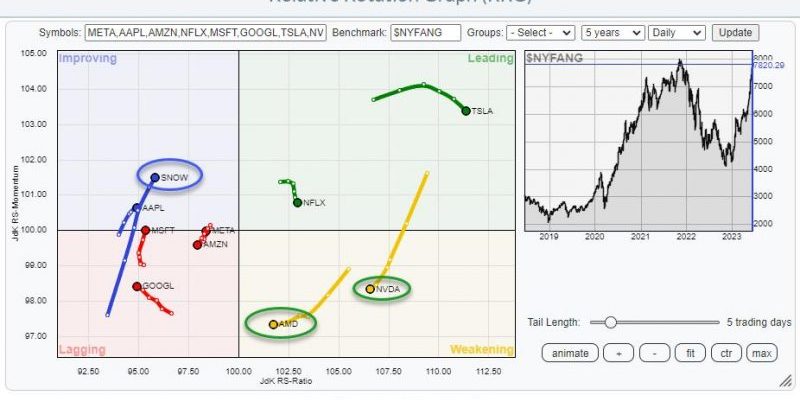Image resolution: width=800 pixels, height=400 pixels.
Task: Select the TSLA data point
Action: pos(466,111)
